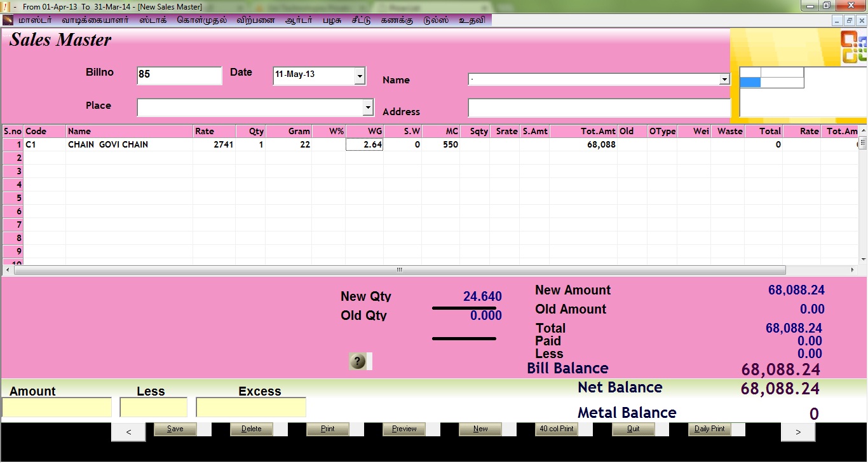Expand the Place dropdown list
This screenshot has height=463, width=868.
[368, 107]
